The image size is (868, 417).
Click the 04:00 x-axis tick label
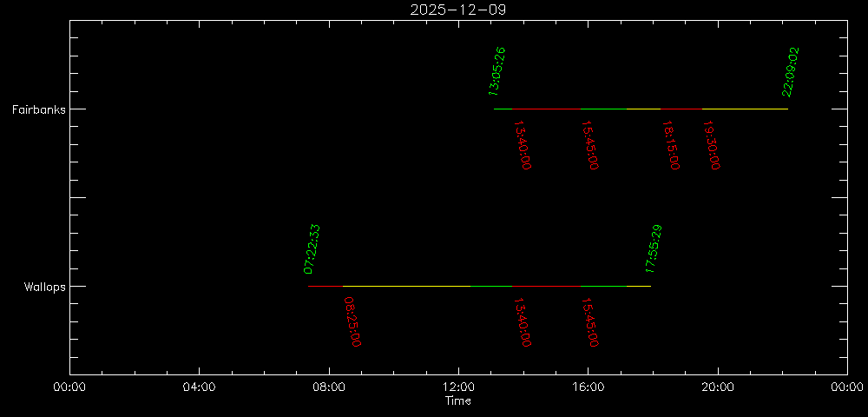(199, 387)
